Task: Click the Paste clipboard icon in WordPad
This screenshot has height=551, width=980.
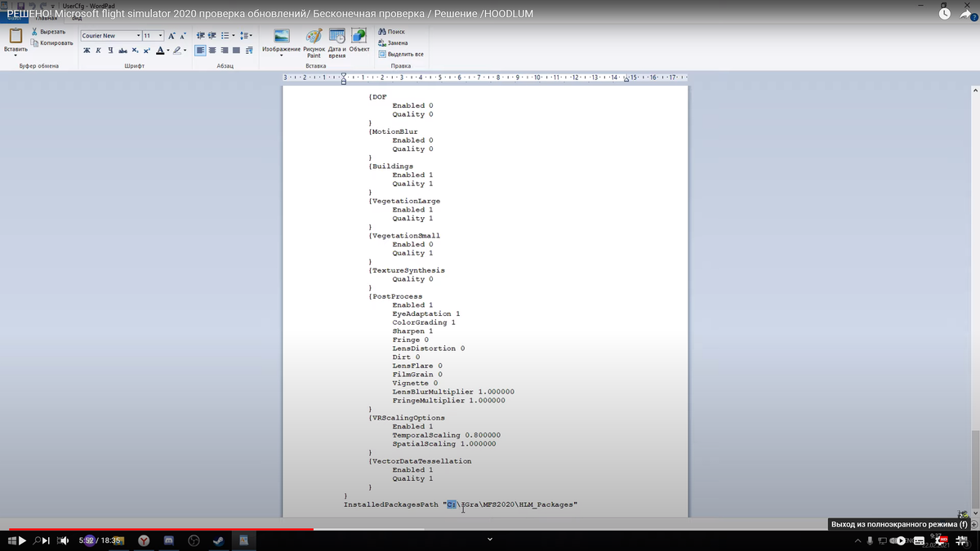Action: coord(16,36)
